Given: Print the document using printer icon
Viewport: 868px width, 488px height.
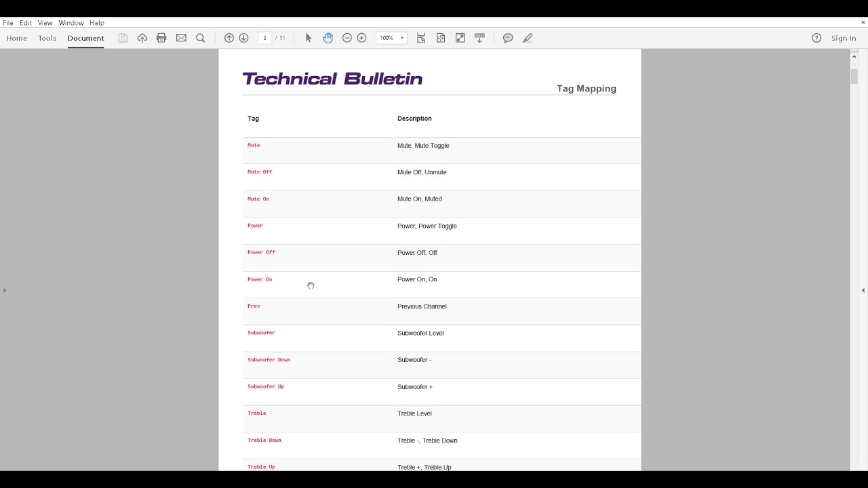Looking at the screenshot, I should pos(161,38).
